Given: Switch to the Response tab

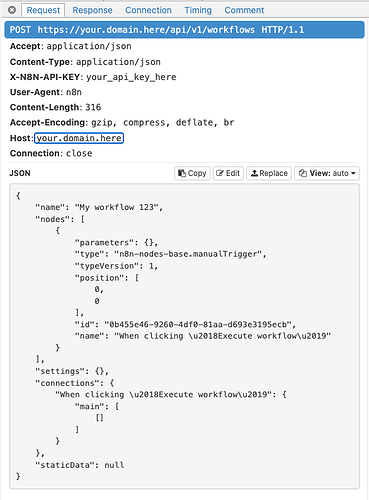Looking at the screenshot, I should (x=92, y=10).
